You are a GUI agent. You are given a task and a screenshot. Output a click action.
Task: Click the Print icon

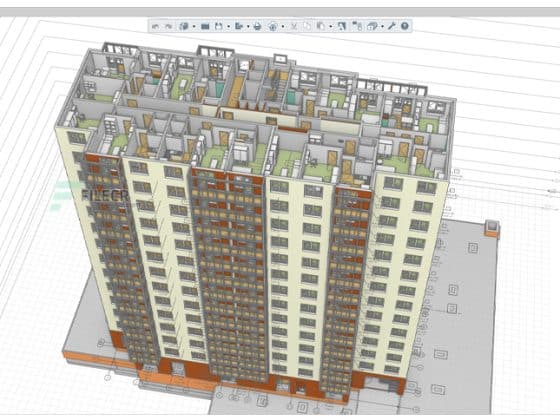tap(258, 26)
